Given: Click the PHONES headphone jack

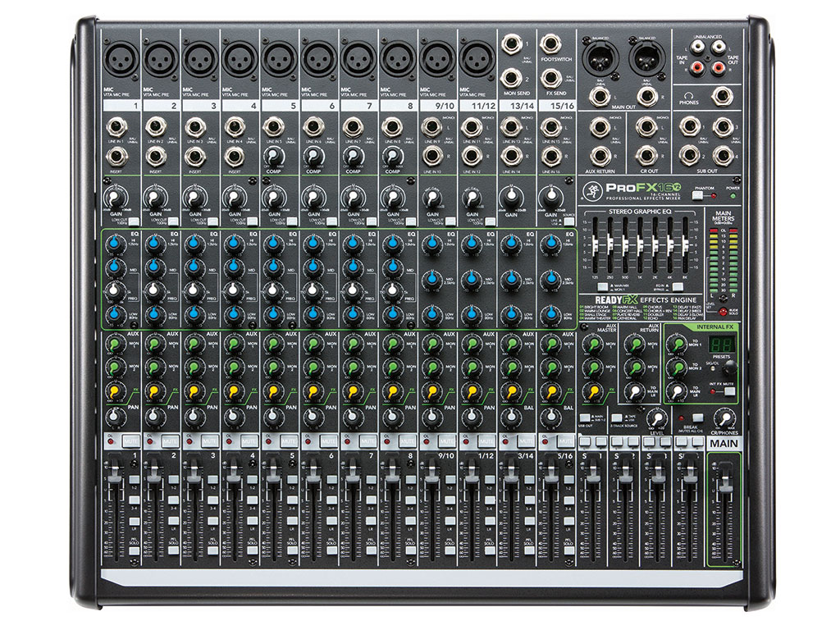Looking at the screenshot, I should [722, 96].
